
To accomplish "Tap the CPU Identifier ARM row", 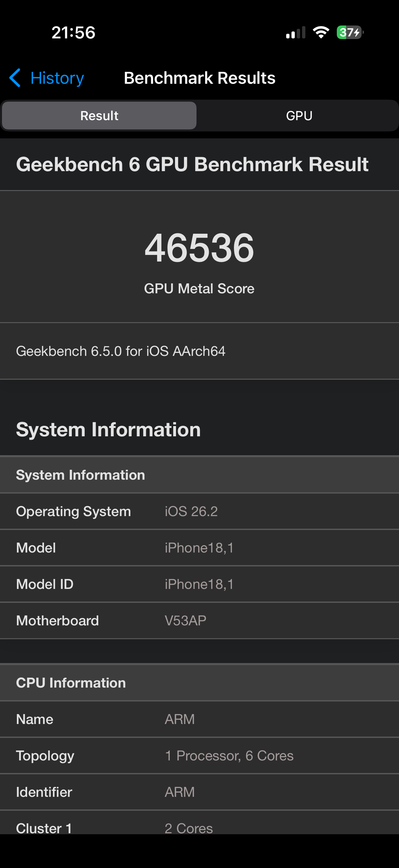I will (199, 792).
